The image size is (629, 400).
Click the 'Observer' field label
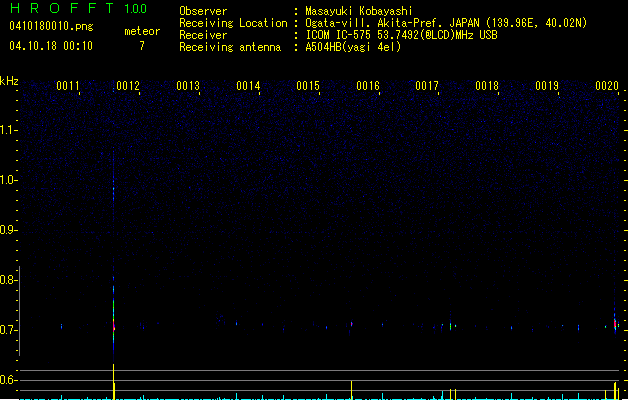click(x=203, y=11)
